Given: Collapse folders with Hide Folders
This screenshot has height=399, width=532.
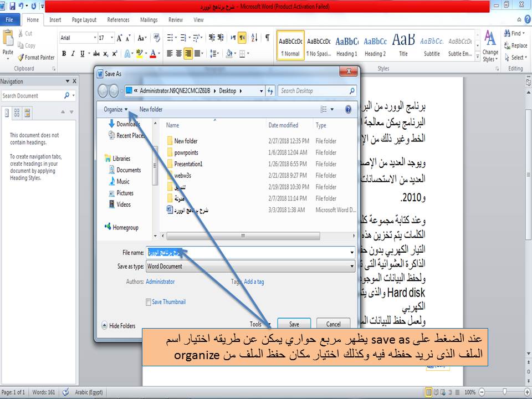Looking at the screenshot, I should coord(119,326).
